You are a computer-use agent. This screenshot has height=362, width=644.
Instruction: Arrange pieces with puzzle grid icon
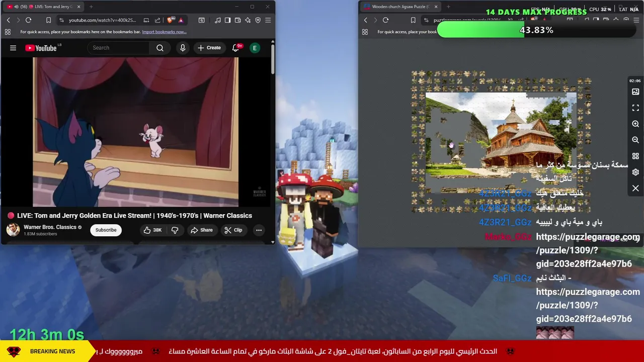[x=635, y=156]
